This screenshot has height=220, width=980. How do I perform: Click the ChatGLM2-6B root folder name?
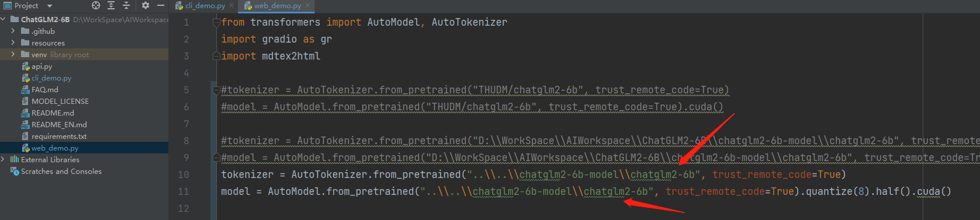point(45,19)
